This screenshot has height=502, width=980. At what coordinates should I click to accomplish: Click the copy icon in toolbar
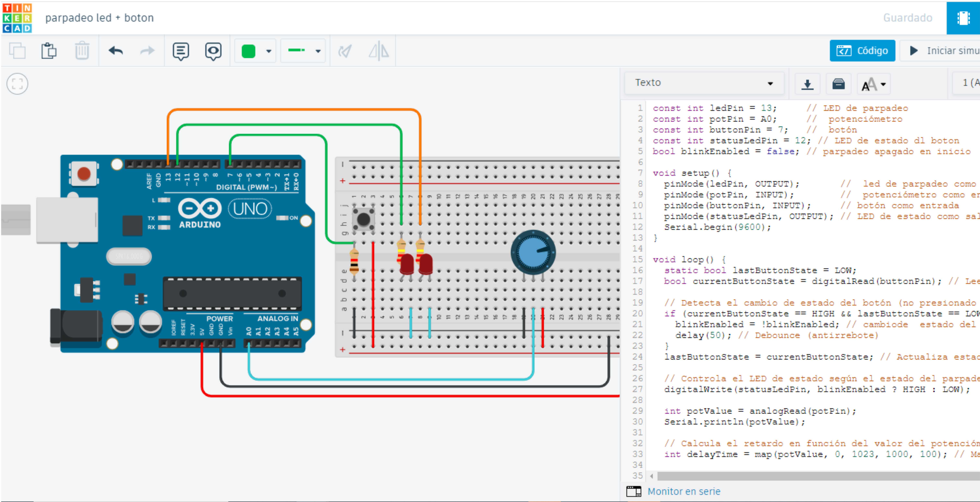17,51
